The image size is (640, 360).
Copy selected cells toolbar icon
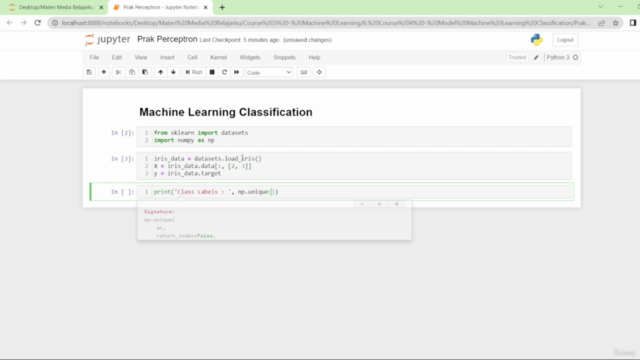pyautogui.click(x=132, y=72)
